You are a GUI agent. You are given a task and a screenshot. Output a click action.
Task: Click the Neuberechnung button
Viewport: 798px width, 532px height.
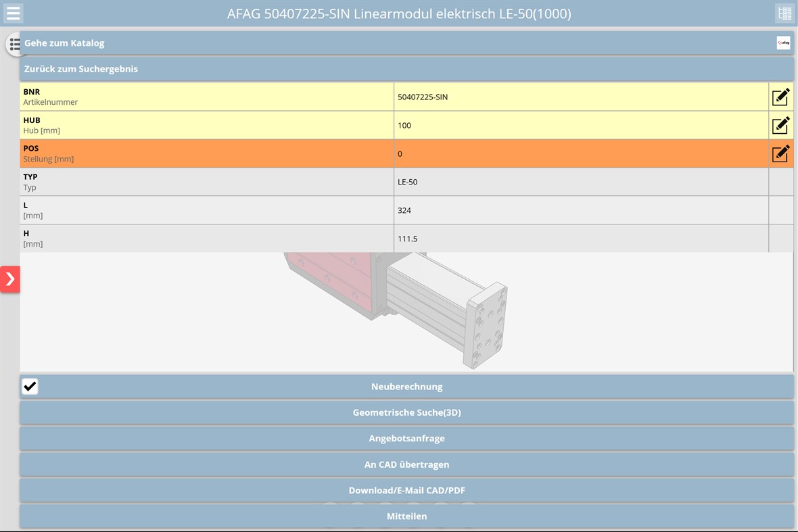(406, 387)
